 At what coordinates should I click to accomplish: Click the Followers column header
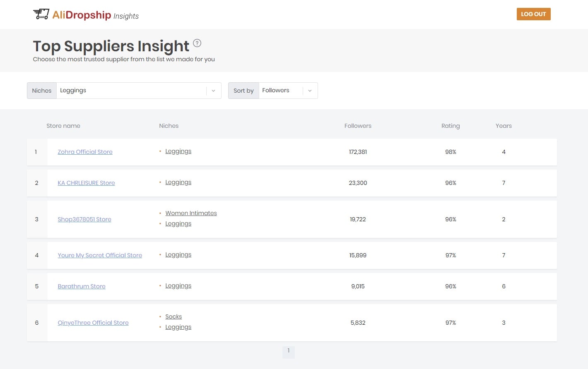(358, 126)
